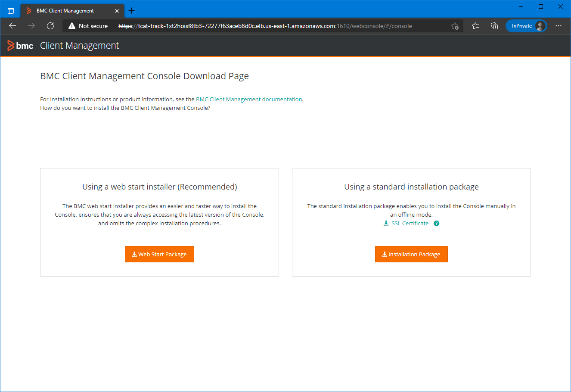The image size is (571, 392).
Task: Open a new browser tab
Action: point(132,11)
